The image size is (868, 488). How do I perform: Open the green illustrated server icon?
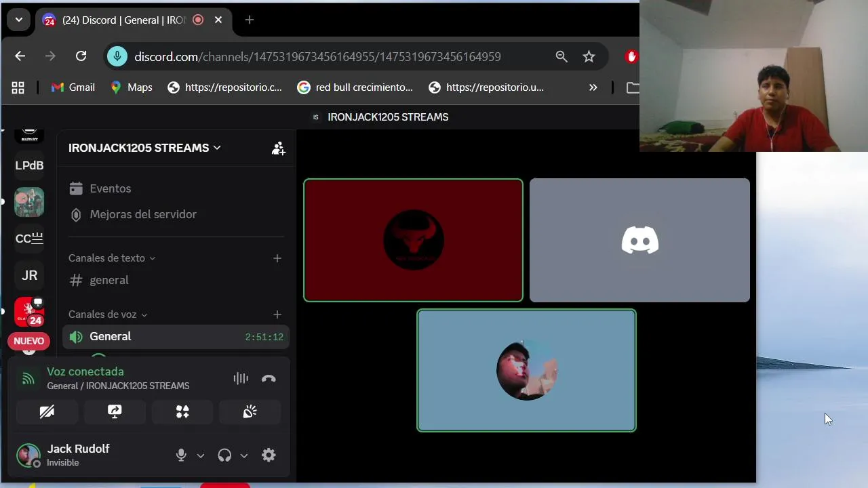[x=29, y=202]
